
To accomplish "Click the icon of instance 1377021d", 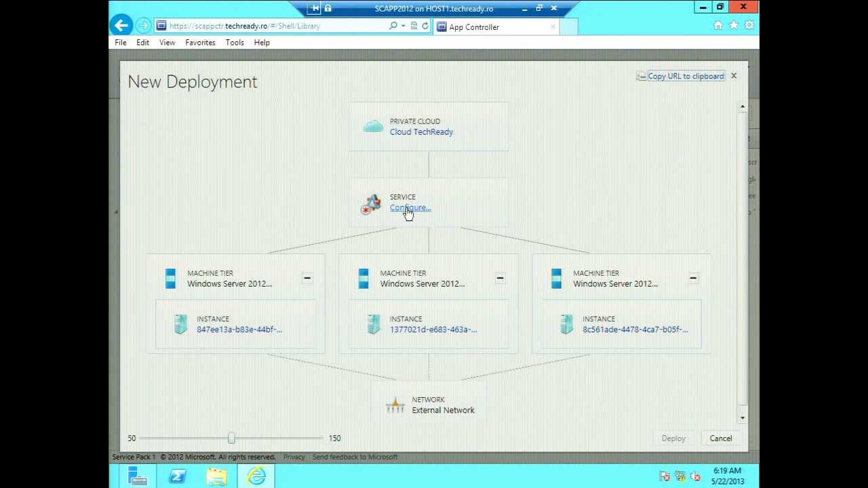I will pyautogui.click(x=374, y=324).
